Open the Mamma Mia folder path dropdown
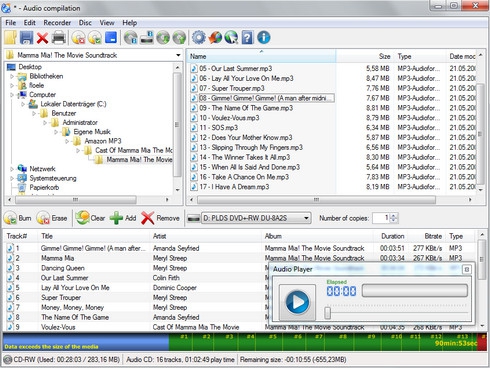Screen dimensions: 490x368 pos(178,55)
